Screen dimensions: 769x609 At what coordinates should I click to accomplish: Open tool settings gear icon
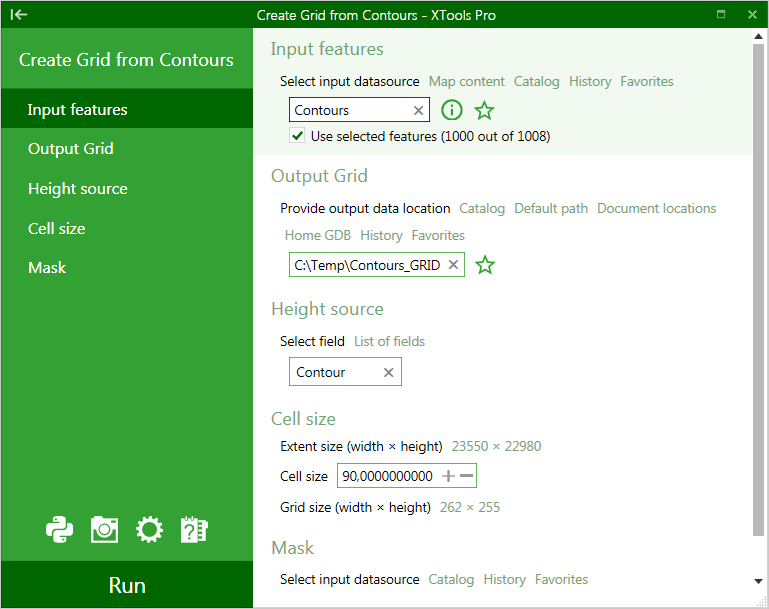(x=149, y=530)
